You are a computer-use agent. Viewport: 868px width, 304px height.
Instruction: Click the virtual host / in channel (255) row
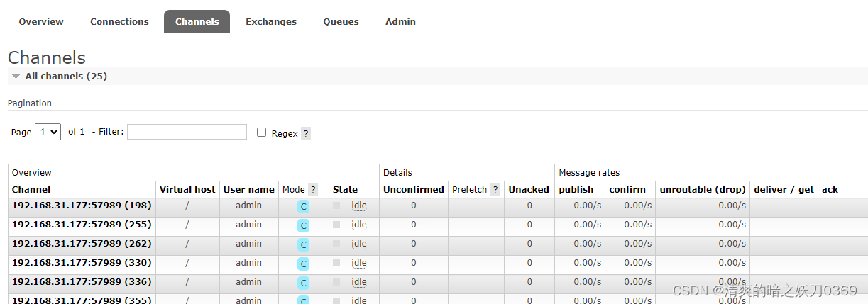coord(187,225)
